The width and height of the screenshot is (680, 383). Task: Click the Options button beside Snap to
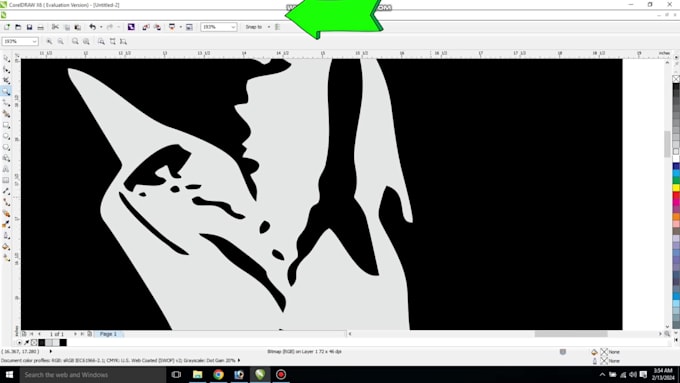[278, 27]
